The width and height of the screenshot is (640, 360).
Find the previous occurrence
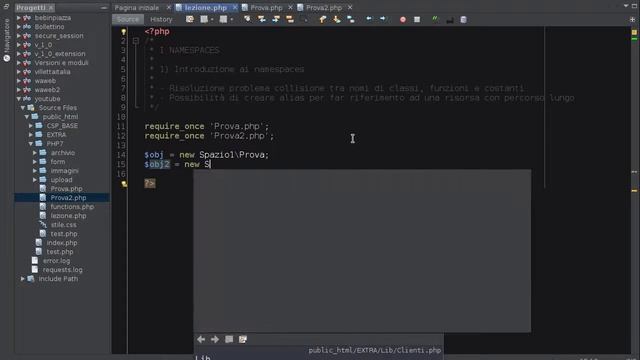tap(261, 19)
